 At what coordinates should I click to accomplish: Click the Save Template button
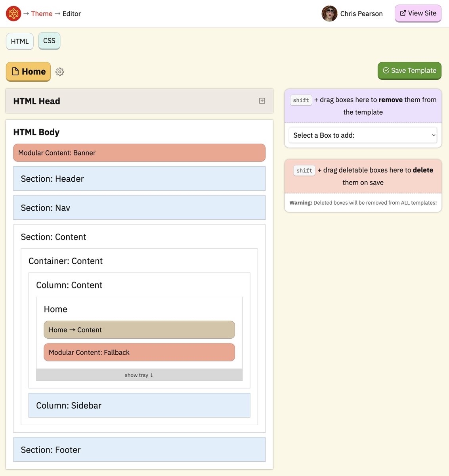pyautogui.click(x=409, y=70)
